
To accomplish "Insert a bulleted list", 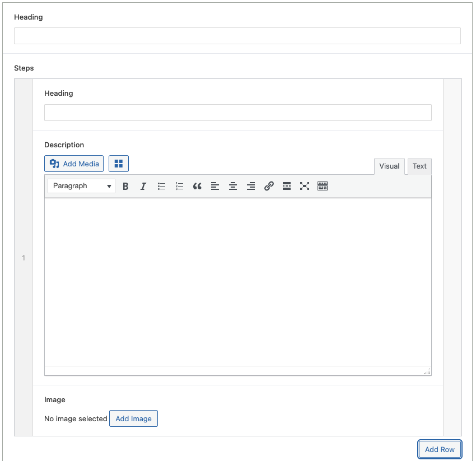I will pyautogui.click(x=161, y=186).
